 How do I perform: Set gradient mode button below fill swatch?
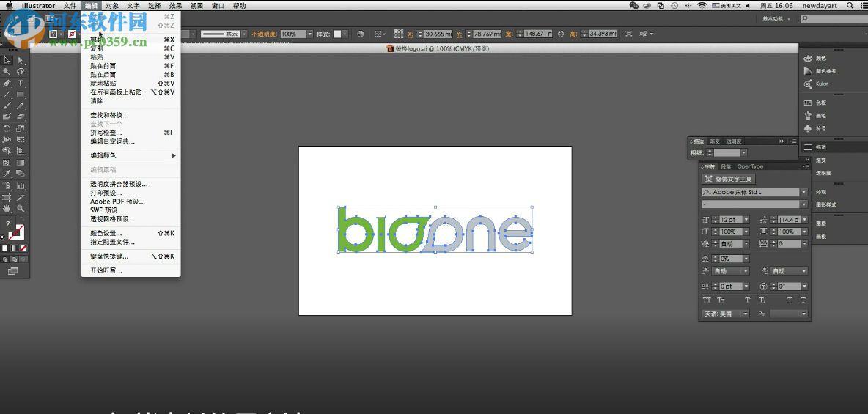(x=14, y=248)
